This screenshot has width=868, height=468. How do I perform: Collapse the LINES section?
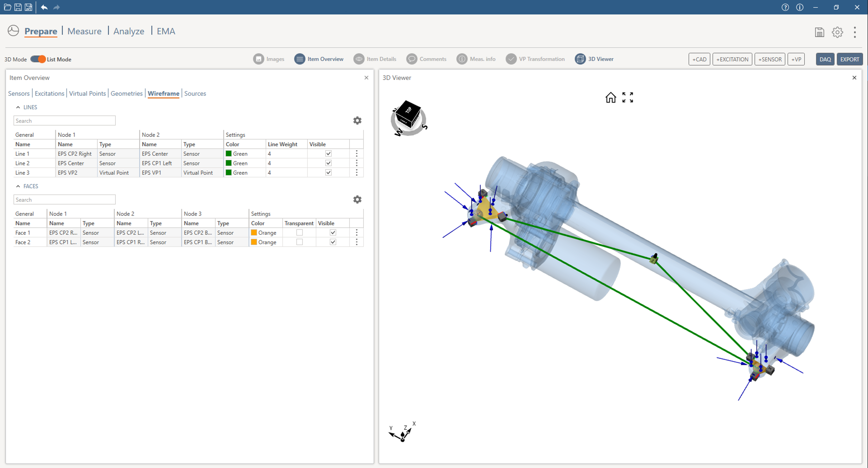[18, 107]
